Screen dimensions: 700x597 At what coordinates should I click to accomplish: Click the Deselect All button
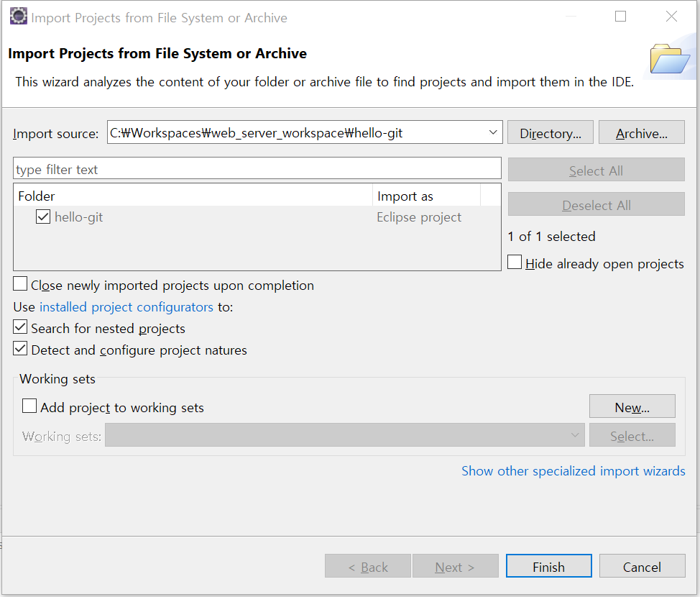[596, 204]
